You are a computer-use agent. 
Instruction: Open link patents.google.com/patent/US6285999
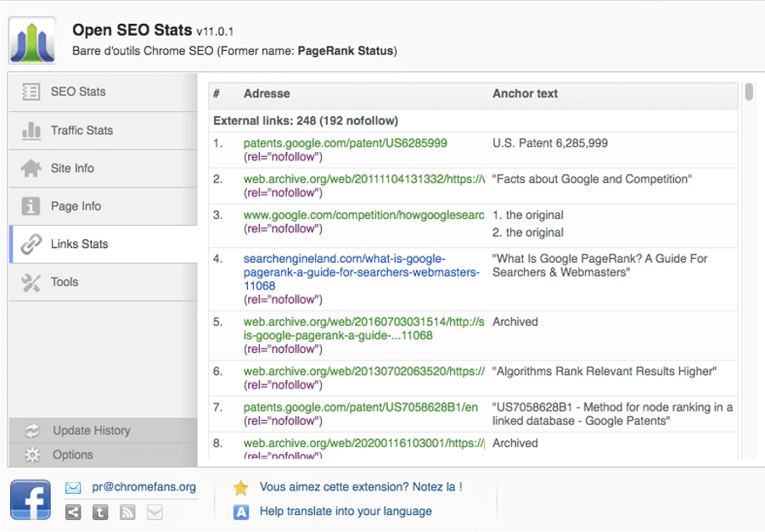click(346, 143)
